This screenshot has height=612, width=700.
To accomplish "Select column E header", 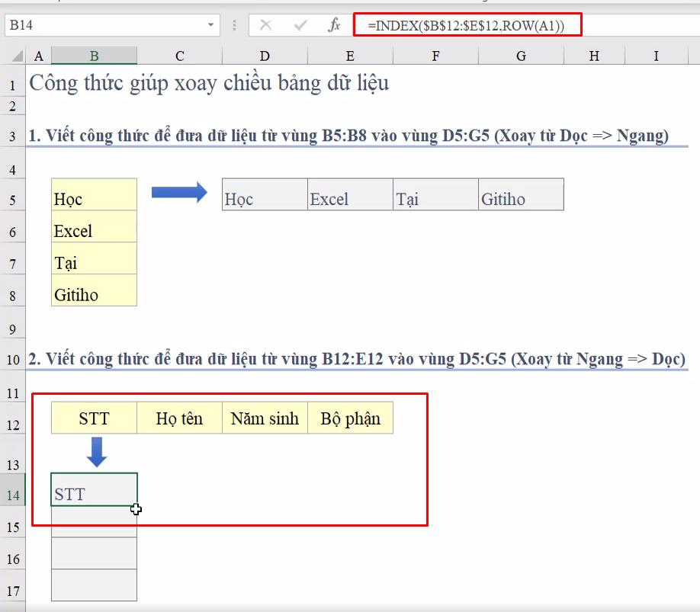I will [349, 55].
